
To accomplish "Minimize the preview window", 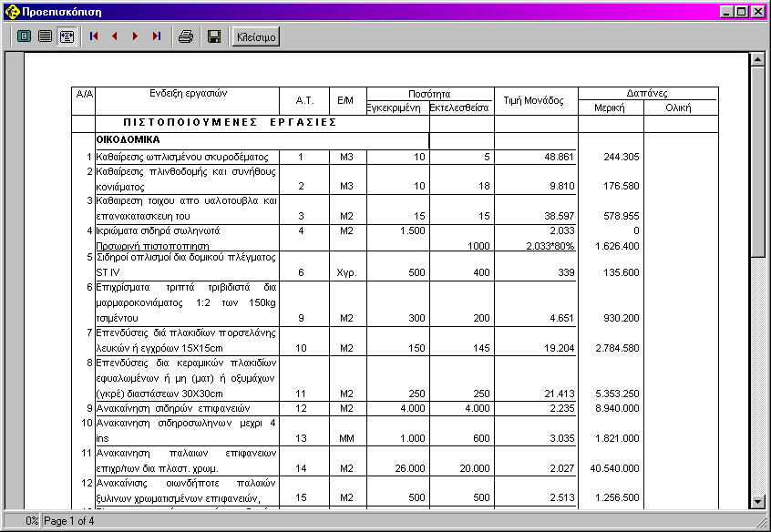I will tap(726, 12).
